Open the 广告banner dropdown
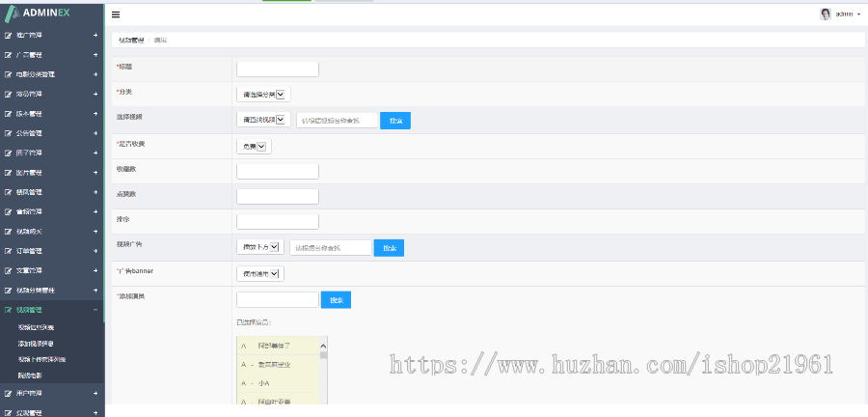Screen dimensions: 868x417 pos(260,273)
